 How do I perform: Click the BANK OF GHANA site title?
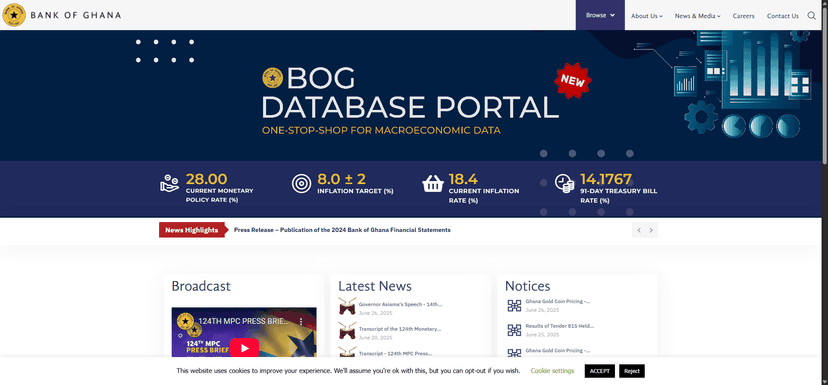[76, 15]
